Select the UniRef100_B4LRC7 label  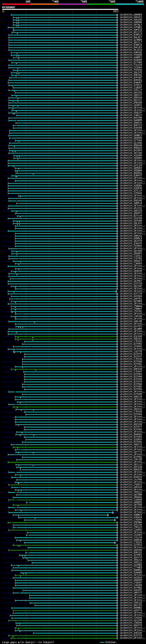(x=131, y=37)
